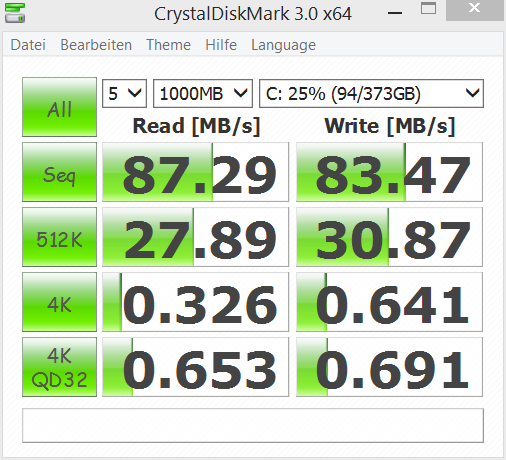Screen dimensions: 506x460
Task: Start the 4K random test
Action: pos(59,302)
